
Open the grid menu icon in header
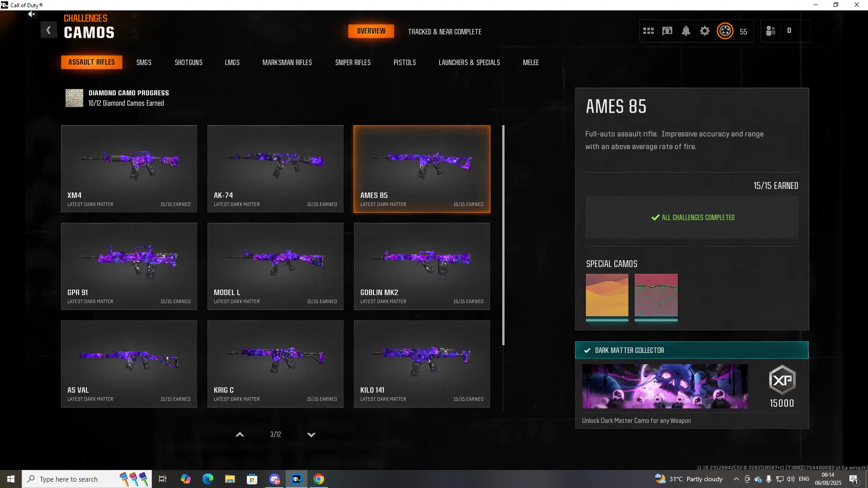click(648, 31)
